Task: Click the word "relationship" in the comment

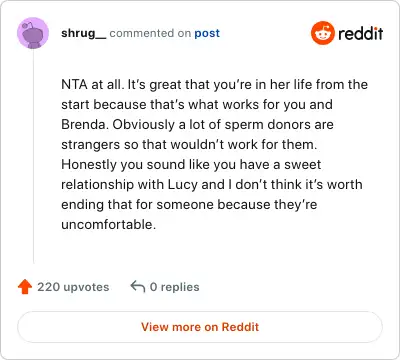Action: coord(97,185)
